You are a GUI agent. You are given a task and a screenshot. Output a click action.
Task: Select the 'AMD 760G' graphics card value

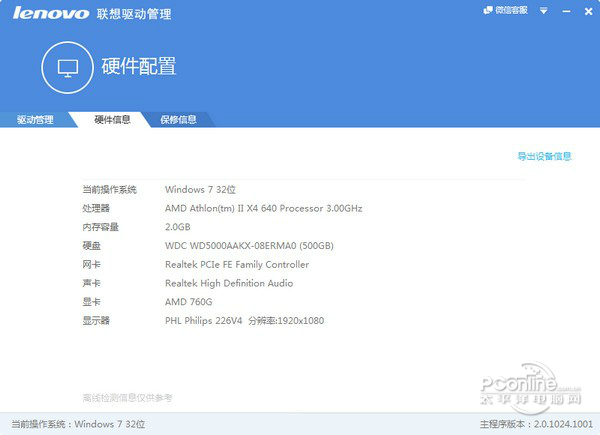pyautogui.click(x=188, y=302)
